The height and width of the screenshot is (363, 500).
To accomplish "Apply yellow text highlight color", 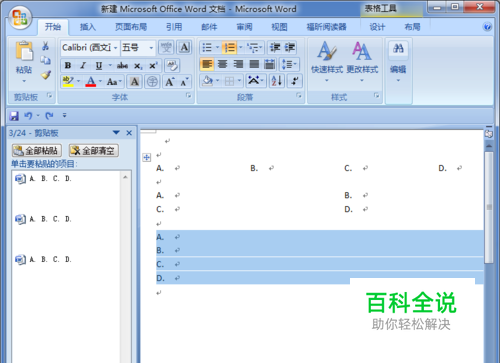I will point(68,81).
